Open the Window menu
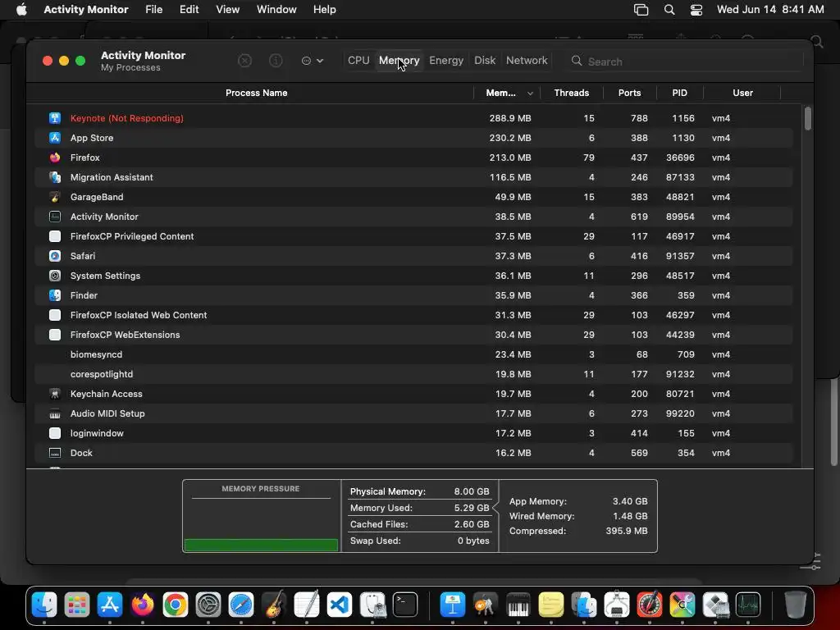 pyautogui.click(x=276, y=10)
